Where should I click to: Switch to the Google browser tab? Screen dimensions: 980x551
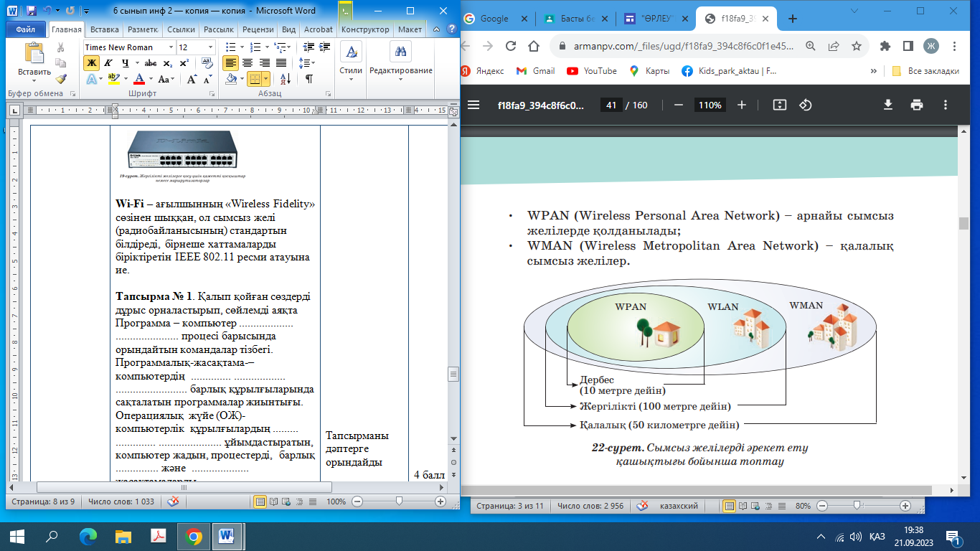tap(495, 19)
